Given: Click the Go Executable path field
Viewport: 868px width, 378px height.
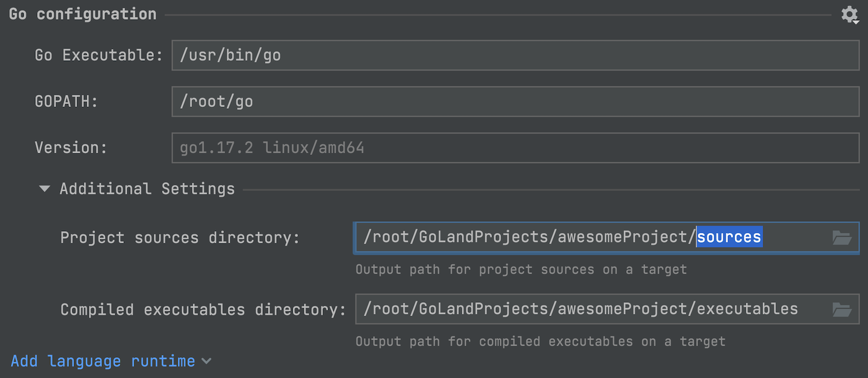Looking at the screenshot, I should point(515,55).
